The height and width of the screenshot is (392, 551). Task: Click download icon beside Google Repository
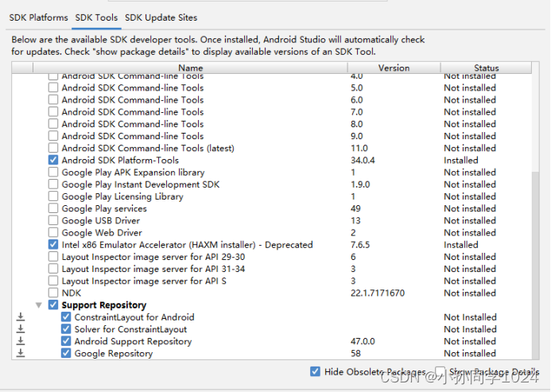click(21, 353)
